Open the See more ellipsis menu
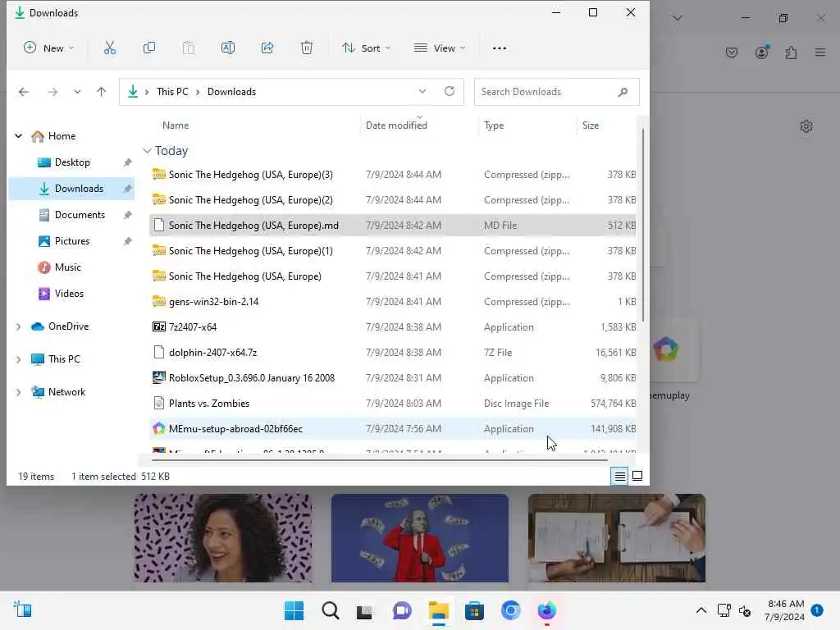Viewport: 840px width, 630px height. (x=500, y=48)
